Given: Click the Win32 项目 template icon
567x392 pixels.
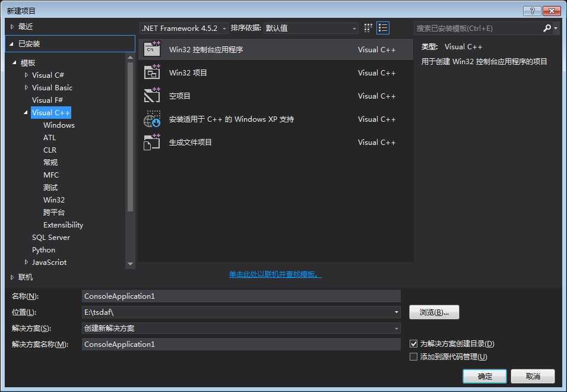Looking at the screenshot, I should pos(152,72).
